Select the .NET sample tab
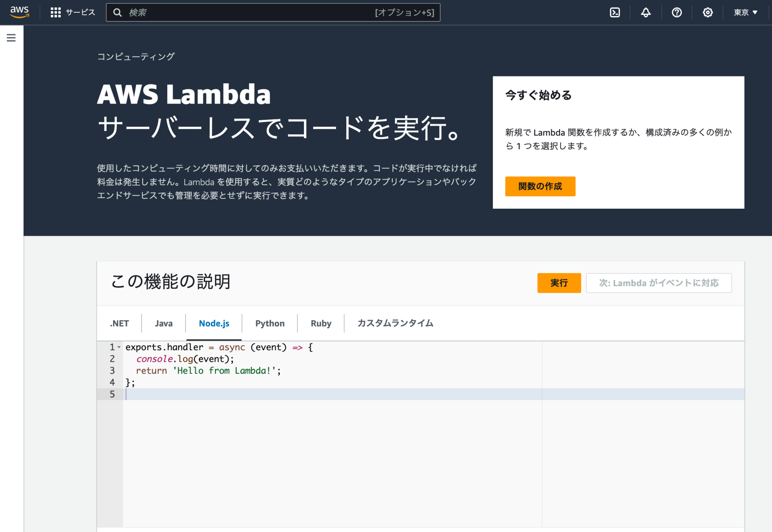 click(119, 323)
